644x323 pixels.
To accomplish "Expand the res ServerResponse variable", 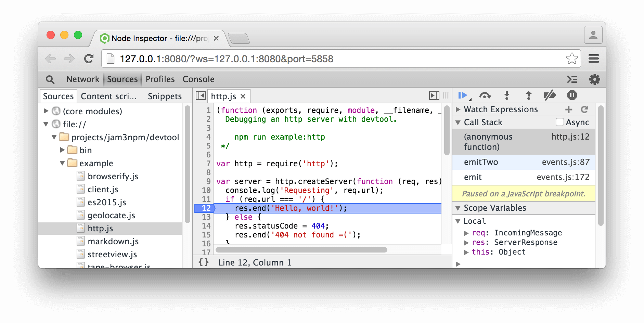I will point(467,242).
